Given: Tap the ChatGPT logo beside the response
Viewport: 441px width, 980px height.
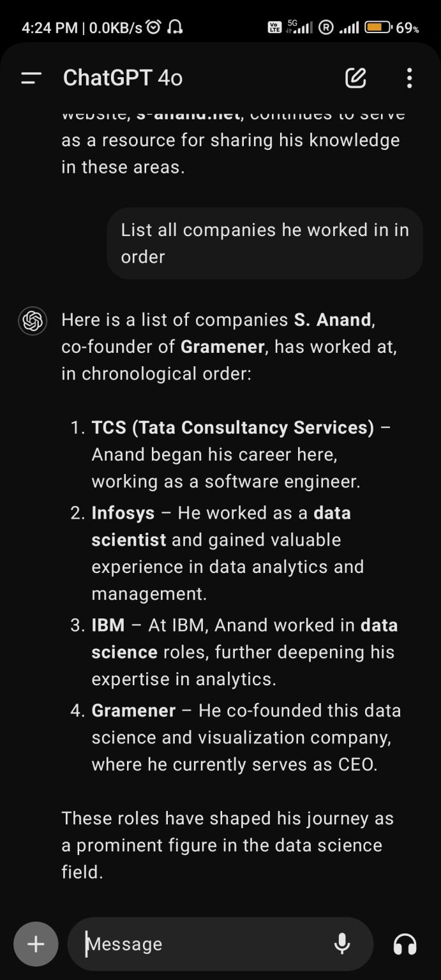Looking at the screenshot, I should tap(33, 320).
